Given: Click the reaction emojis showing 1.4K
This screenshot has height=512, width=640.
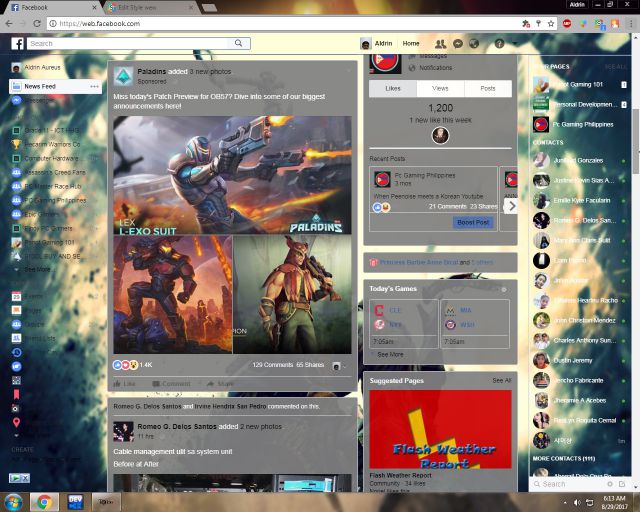Looking at the screenshot, I should click(126, 365).
